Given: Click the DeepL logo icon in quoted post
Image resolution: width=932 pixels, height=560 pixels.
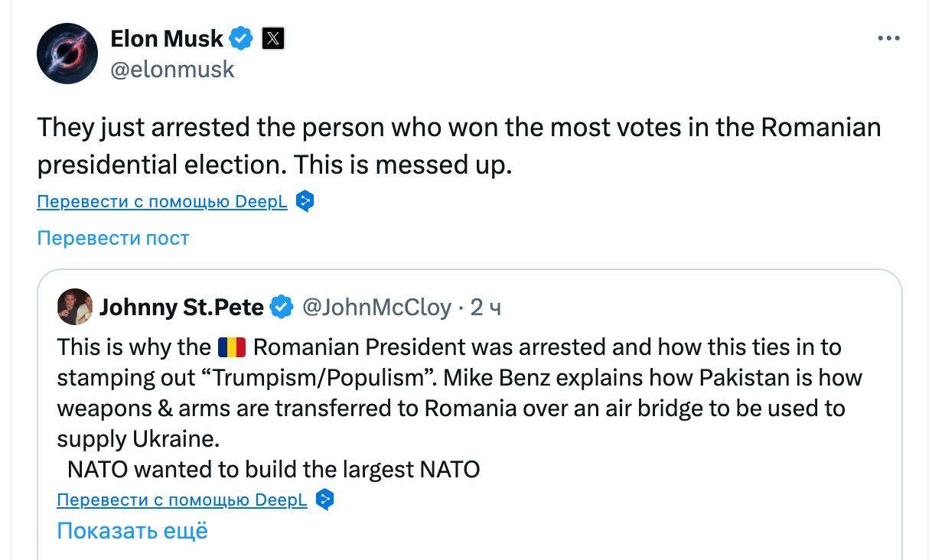Looking at the screenshot, I should coord(324,500).
